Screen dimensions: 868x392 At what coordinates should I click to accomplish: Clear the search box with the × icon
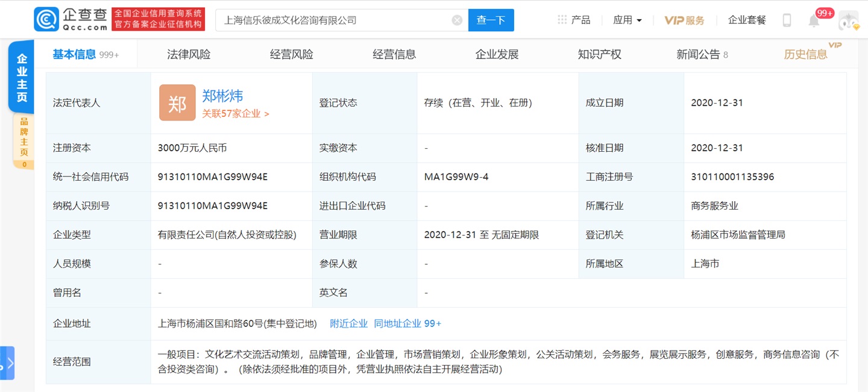(456, 19)
